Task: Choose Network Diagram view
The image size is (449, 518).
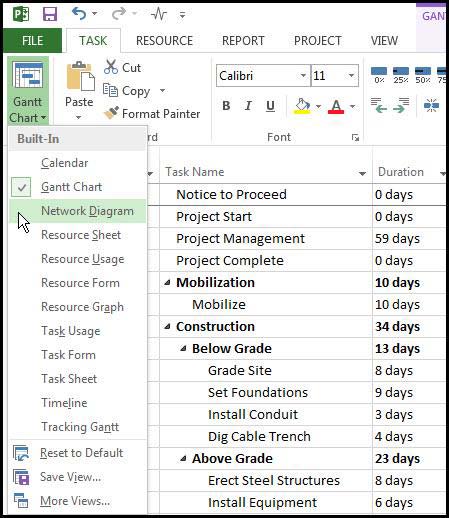Action: 77,211
